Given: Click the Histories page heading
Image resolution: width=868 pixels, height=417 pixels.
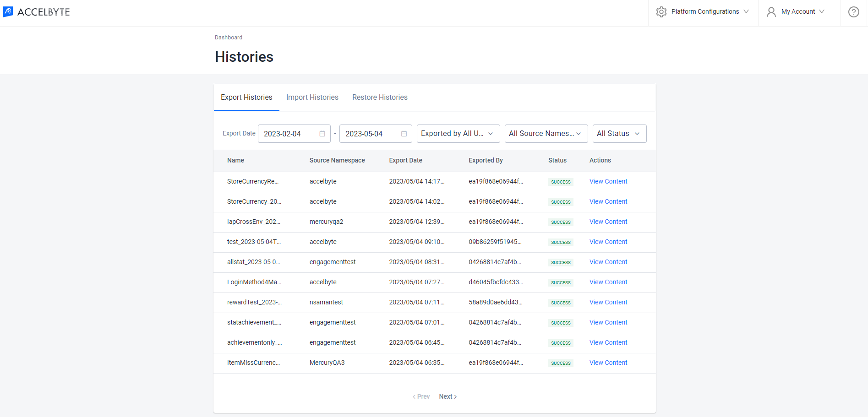Looking at the screenshot, I should coord(244,57).
